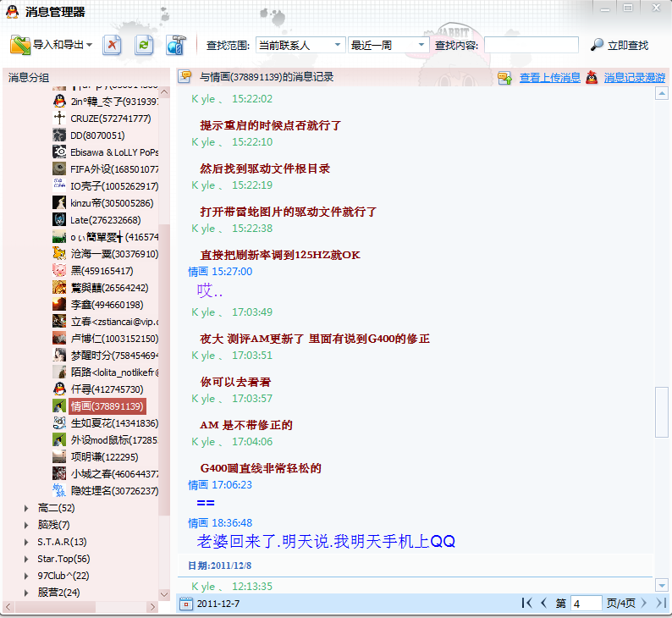Image resolution: width=672 pixels, height=618 pixels.
Task: Click the green refresh icon in toolbar
Action: point(144,45)
